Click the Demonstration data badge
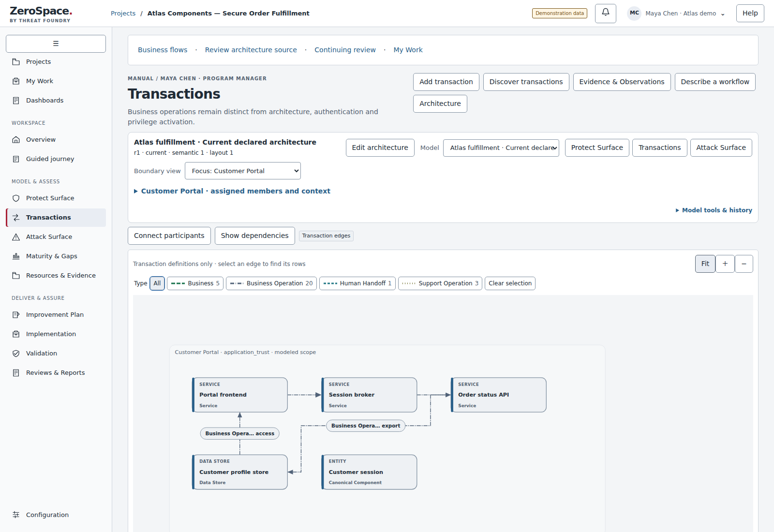The height and width of the screenshot is (532, 774). point(560,14)
